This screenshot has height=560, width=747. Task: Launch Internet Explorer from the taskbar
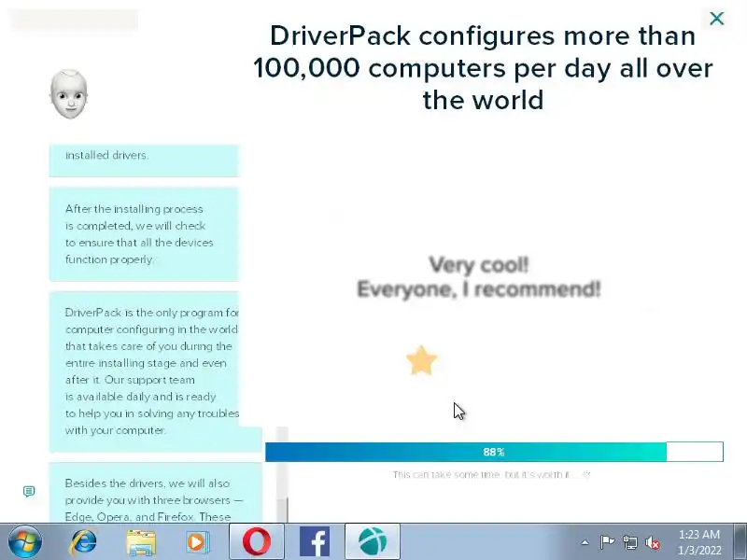[x=84, y=541]
